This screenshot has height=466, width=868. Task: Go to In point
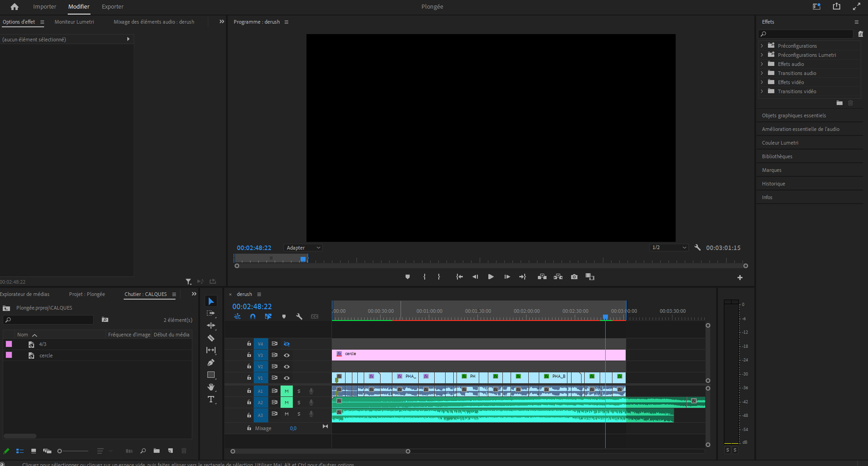(459, 277)
